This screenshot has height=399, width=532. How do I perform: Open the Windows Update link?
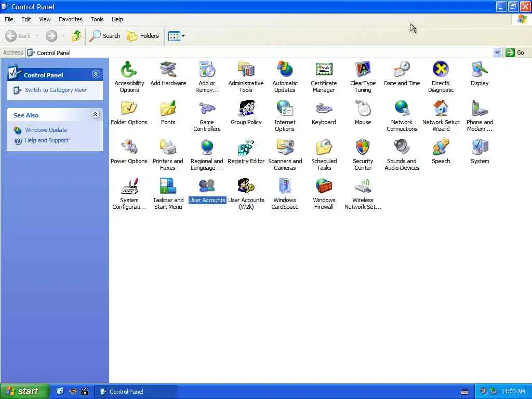click(x=46, y=130)
